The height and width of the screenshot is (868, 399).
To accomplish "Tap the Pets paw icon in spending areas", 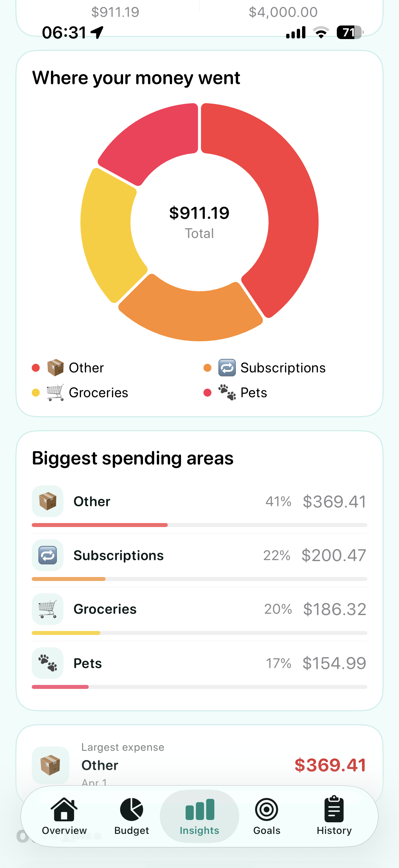I will [x=47, y=663].
